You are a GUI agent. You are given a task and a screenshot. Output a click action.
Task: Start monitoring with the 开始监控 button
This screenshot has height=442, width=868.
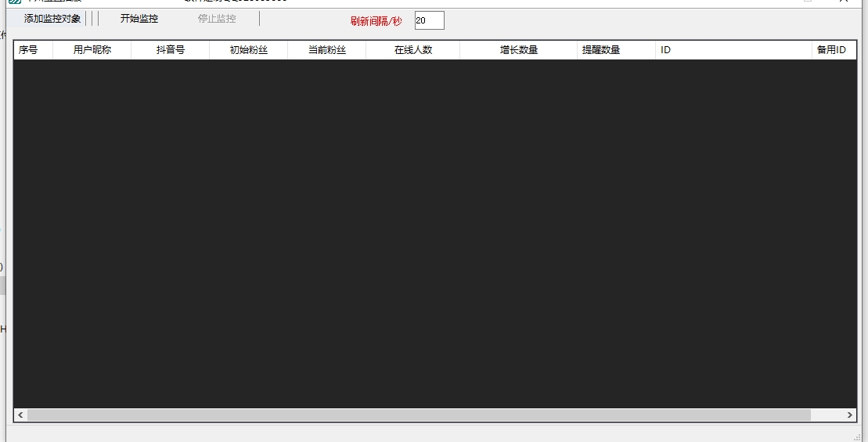(139, 19)
